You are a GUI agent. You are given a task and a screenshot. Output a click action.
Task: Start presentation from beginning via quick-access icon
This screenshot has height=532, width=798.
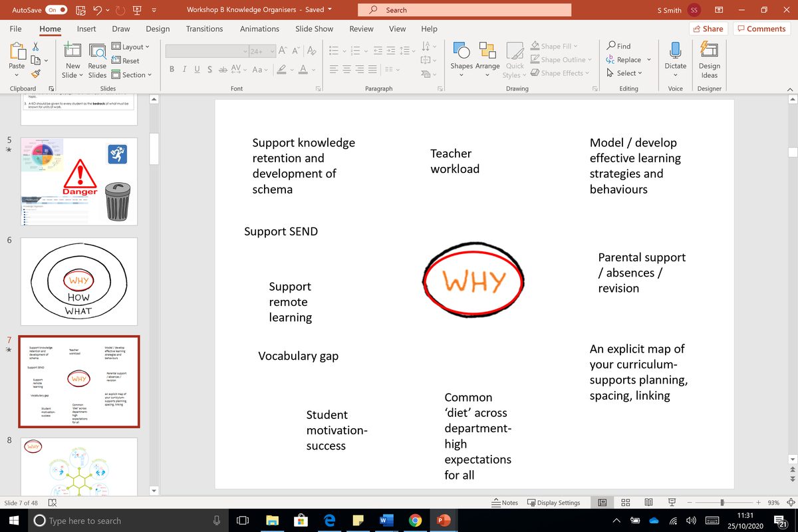click(138, 10)
